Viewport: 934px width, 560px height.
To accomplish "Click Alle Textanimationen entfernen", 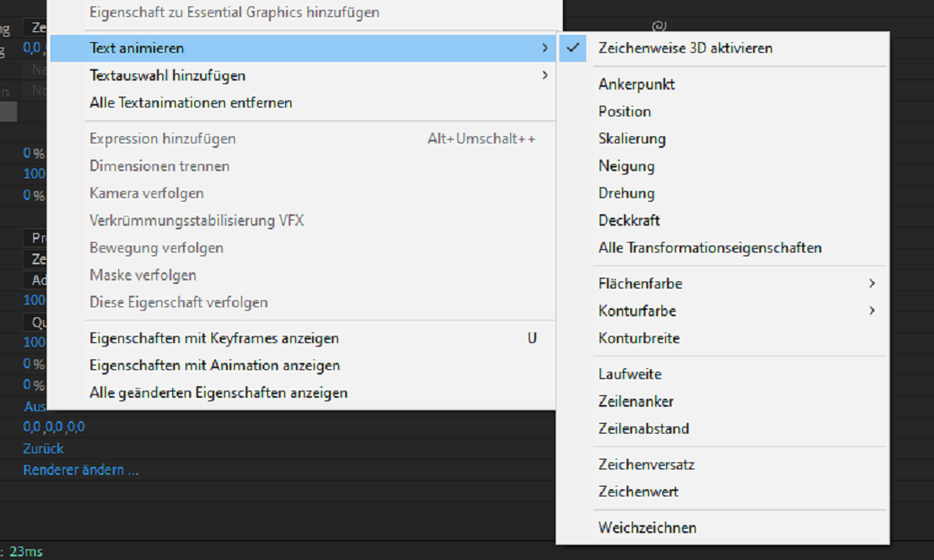I will tap(191, 103).
